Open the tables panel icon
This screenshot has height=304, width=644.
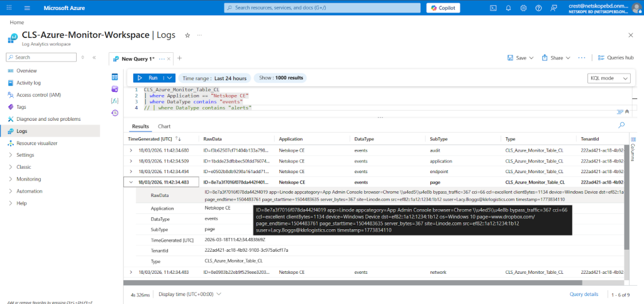pos(115,77)
